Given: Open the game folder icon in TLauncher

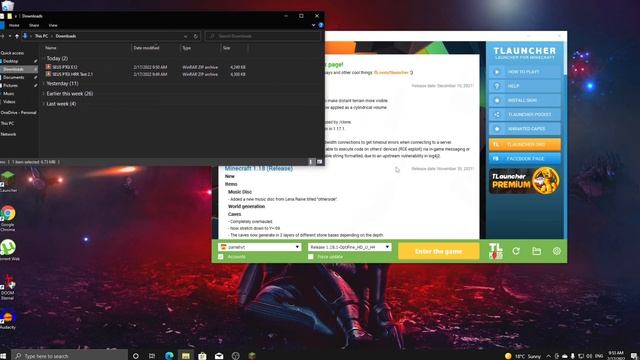Looking at the screenshot, I should pos(536,251).
